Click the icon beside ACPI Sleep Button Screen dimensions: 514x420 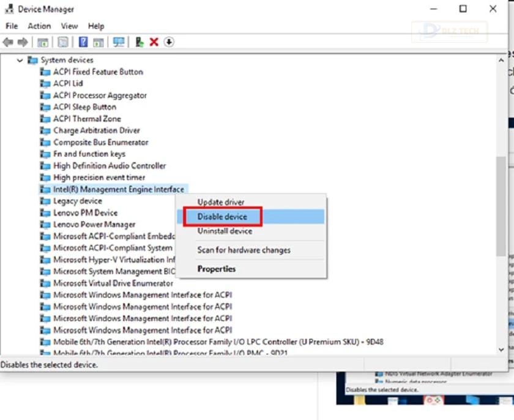coord(45,107)
